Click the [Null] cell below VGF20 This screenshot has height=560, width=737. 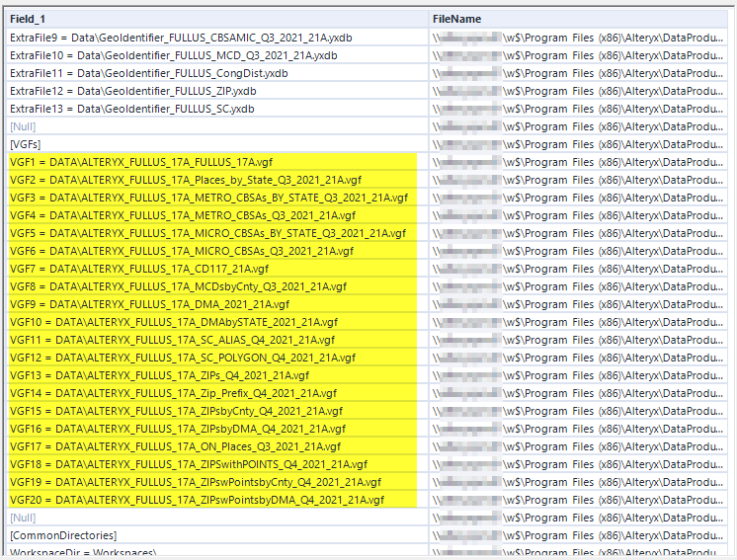click(217, 518)
